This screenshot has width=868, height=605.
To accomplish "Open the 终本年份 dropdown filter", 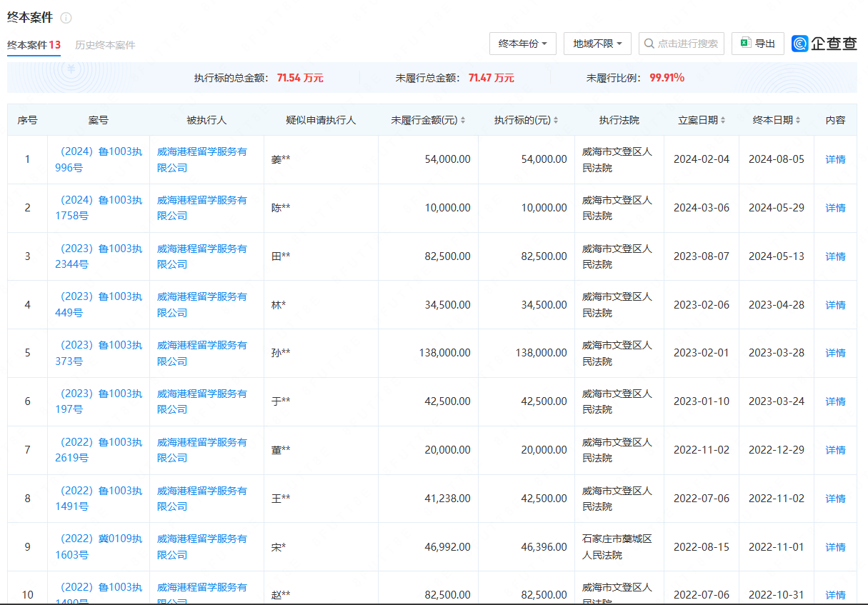I will coord(522,44).
